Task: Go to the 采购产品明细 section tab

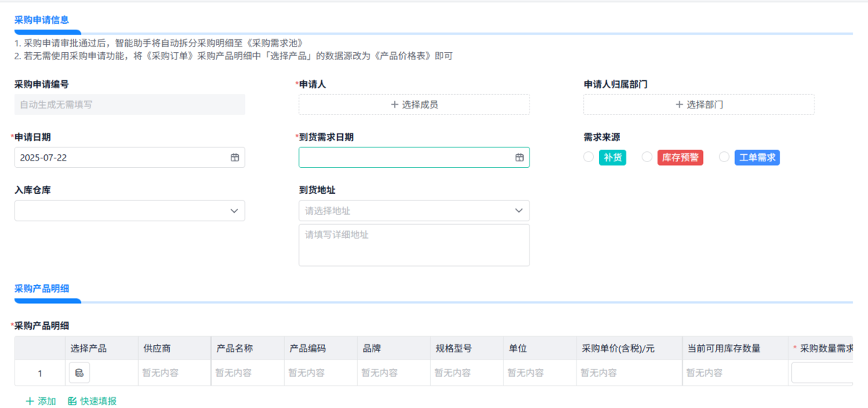Action: pyautogui.click(x=42, y=289)
